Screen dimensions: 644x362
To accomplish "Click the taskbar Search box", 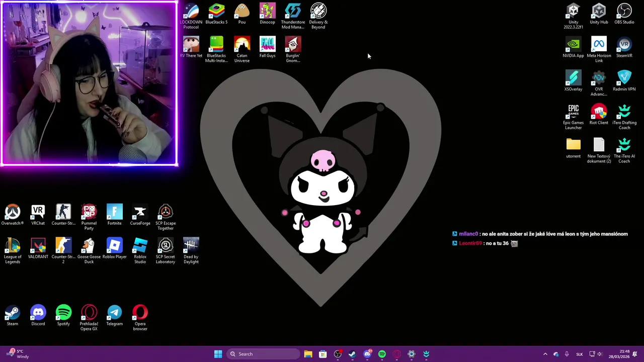I will click(263, 354).
